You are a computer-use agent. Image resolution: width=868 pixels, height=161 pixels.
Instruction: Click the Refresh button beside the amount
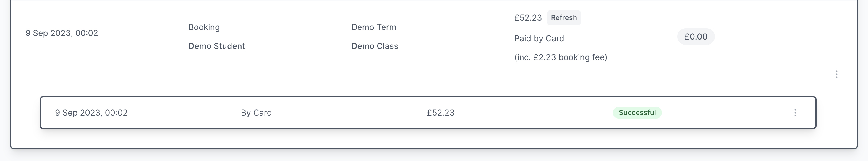564,18
